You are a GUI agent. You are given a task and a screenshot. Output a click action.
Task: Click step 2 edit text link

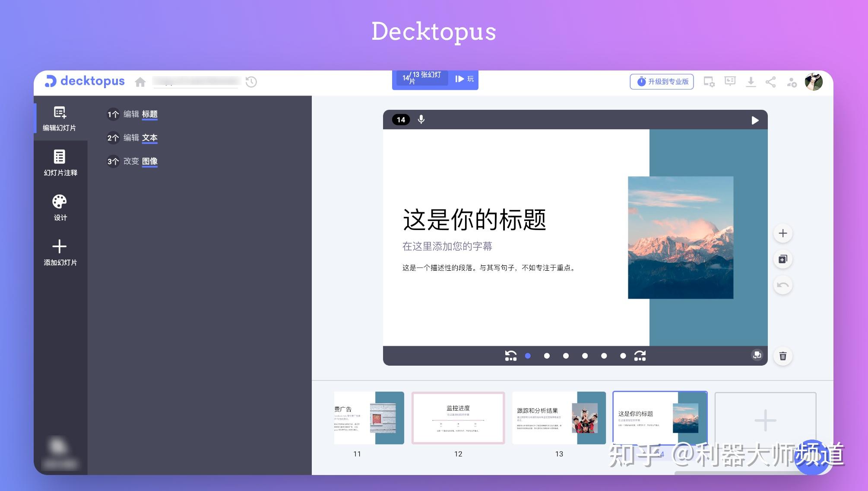click(x=149, y=138)
